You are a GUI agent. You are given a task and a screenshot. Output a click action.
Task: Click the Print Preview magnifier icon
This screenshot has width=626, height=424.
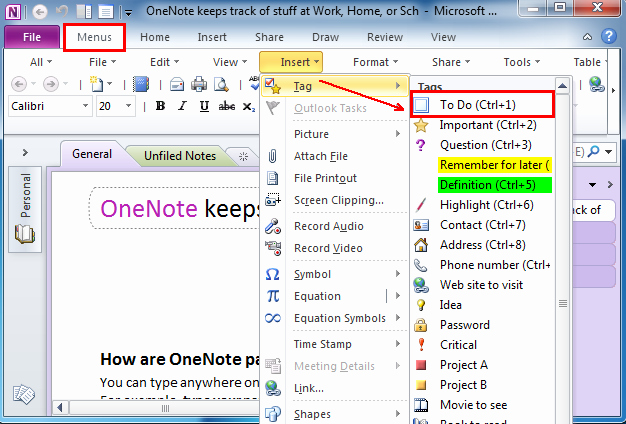tap(221, 84)
